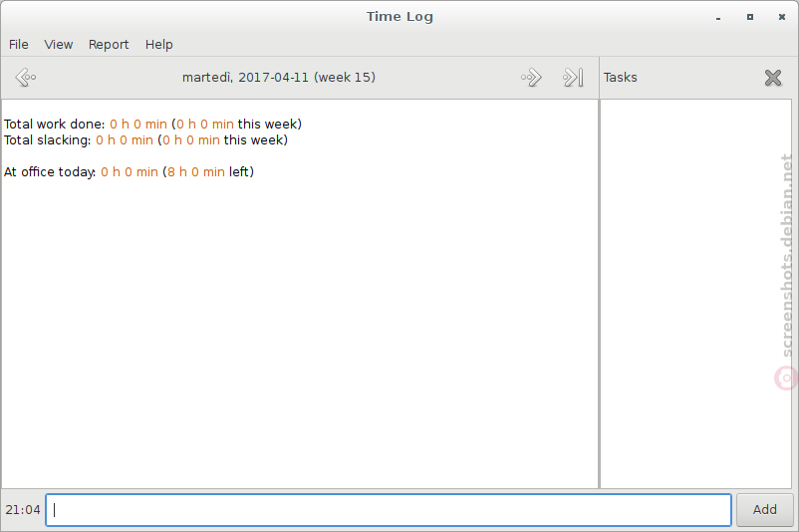Close the Time Log window
This screenshot has height=532, width=799.
782,17
